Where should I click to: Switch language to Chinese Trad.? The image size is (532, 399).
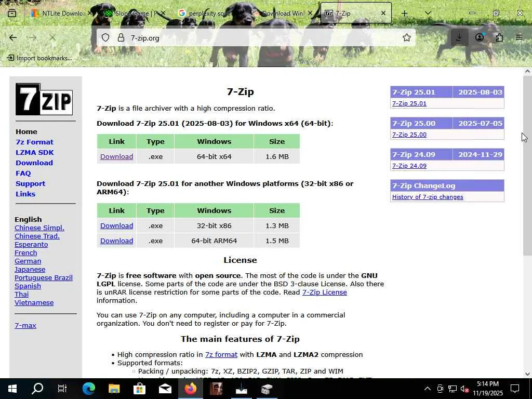tap(37, 236)
